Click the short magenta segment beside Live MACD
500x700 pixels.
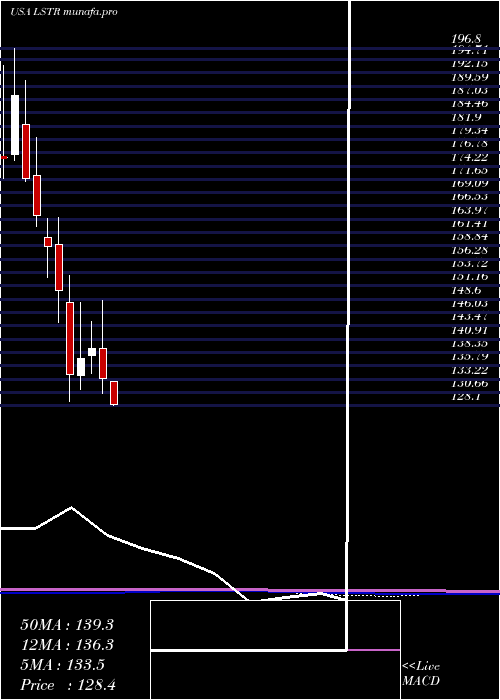374,650
